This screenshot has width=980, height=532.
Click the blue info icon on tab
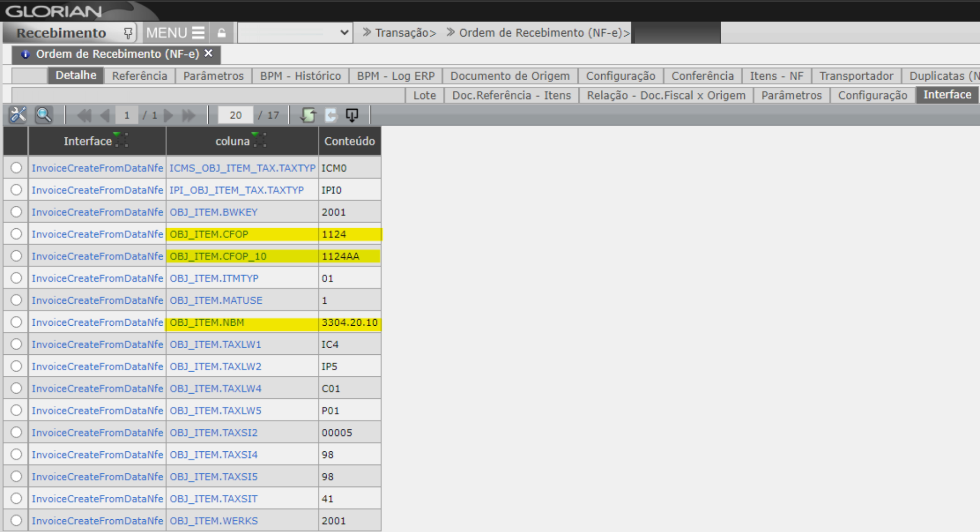pyautogui.click(x=25, y=54)
